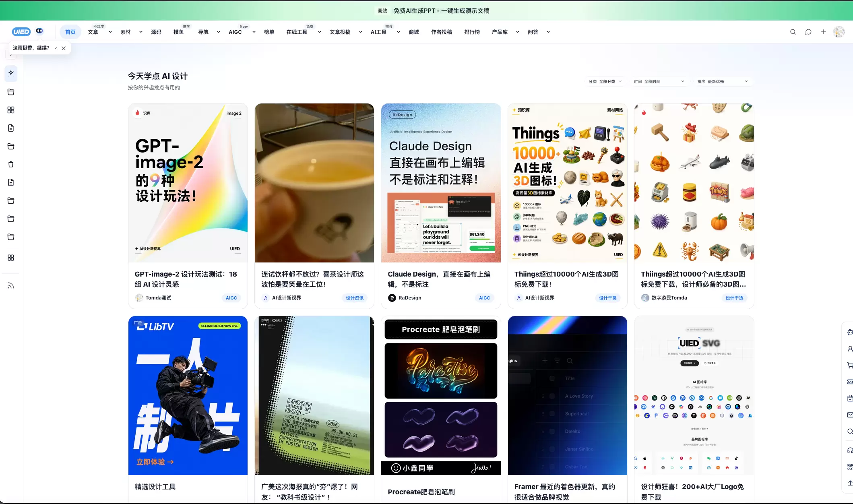Open the 商城 menu item
Image resolution: width=853 pixels, height=504 pixels.
(414, 32)
